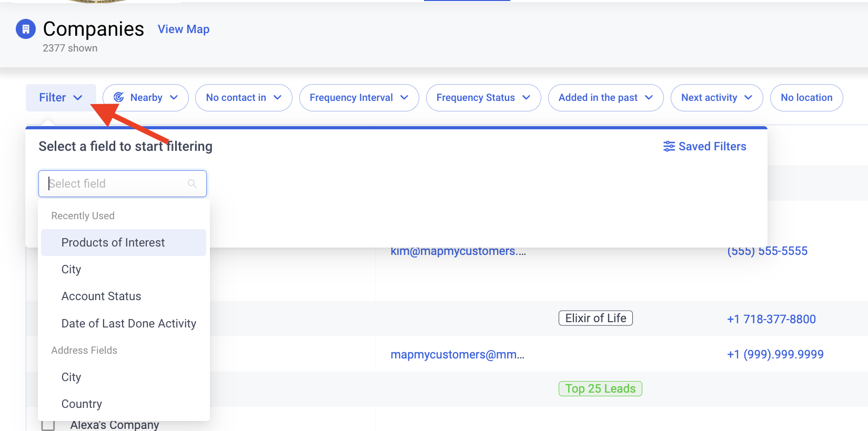The height and width of the screenshot is (431, 868).
Task: Click the Recently Used section header
Action: click(83, 215)
